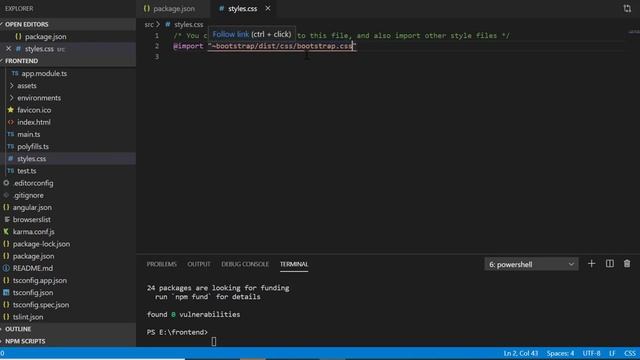
Task: Switch to the OUTPUT panel tab
Action: pyautogui.click(x=199, y=264)
